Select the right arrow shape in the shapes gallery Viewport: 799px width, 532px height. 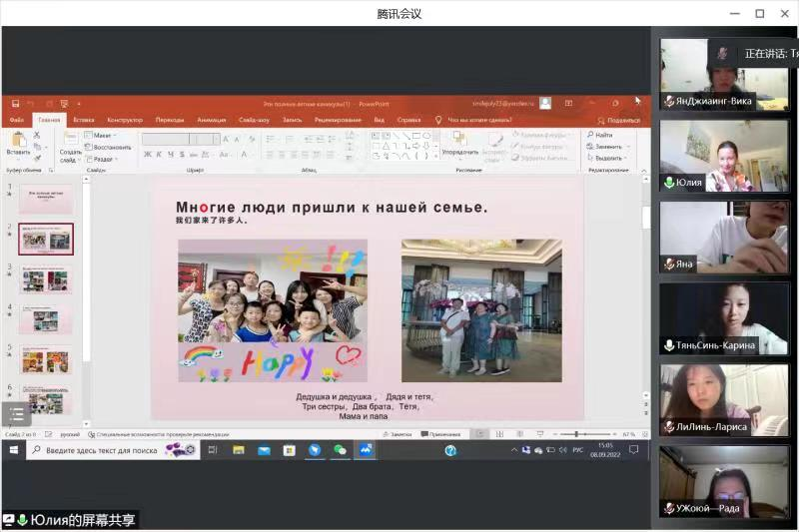(416, 146)
